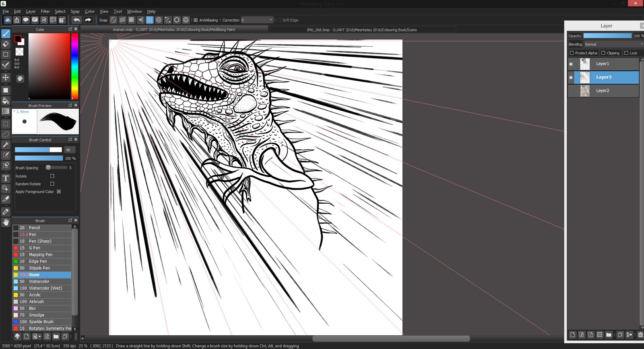This screenshot has width=644, height=349.
Task: Open the Filter menu
Action: point(45,11)
